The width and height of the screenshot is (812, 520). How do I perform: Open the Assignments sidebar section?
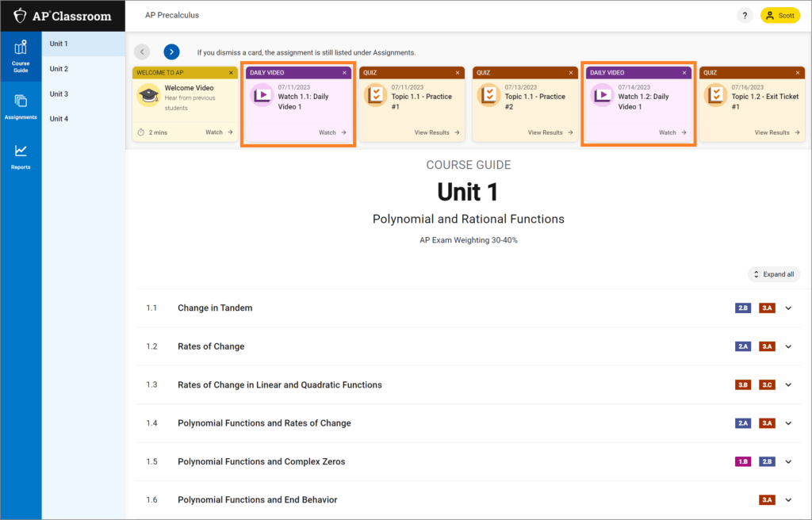click(21, 107)
